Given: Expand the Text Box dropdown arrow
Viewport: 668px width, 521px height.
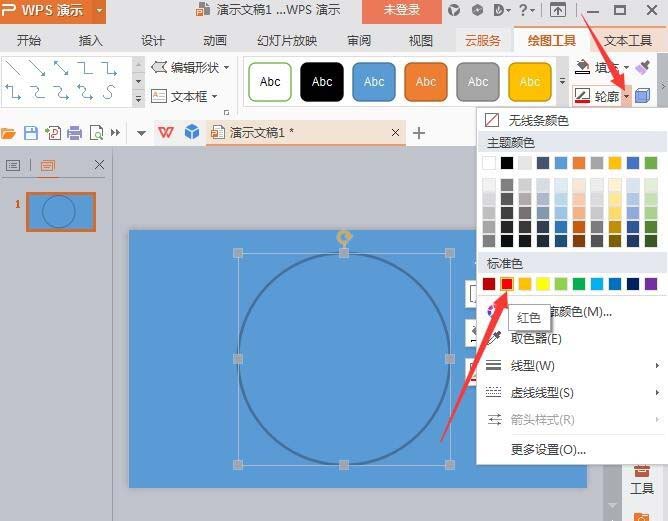Looking at the screenshot, I should click(214, 96).
